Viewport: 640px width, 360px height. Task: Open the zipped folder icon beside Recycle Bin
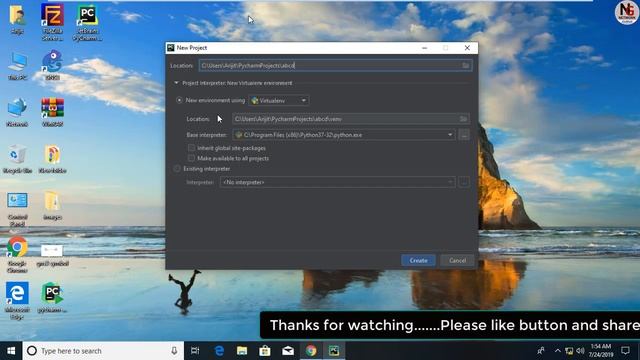pyautogui.click(x=52, y=159)
